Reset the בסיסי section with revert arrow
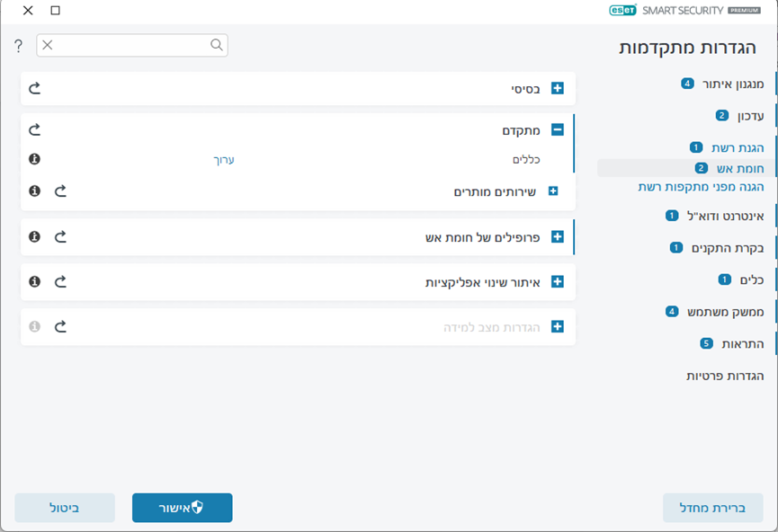 tap(34, 88)
